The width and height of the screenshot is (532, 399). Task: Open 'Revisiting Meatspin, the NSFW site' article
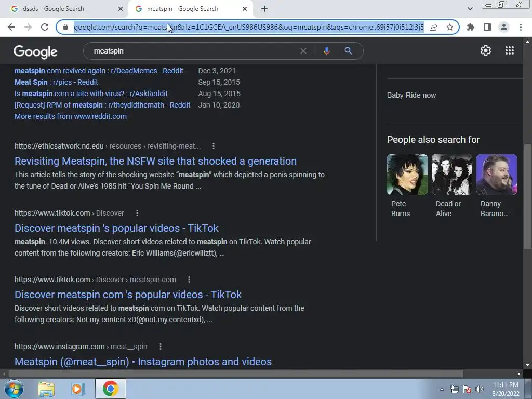(x=155, y=161)
